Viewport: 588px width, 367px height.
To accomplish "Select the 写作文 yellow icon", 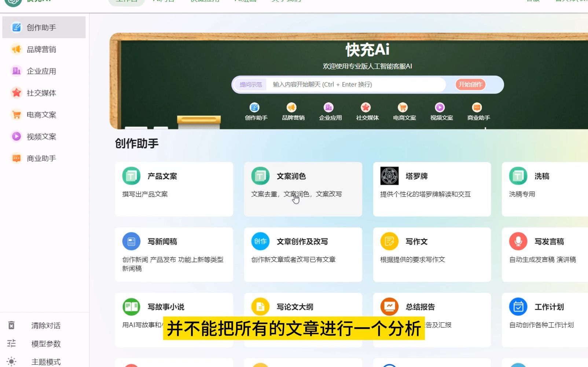I will (x=389, y=241).
